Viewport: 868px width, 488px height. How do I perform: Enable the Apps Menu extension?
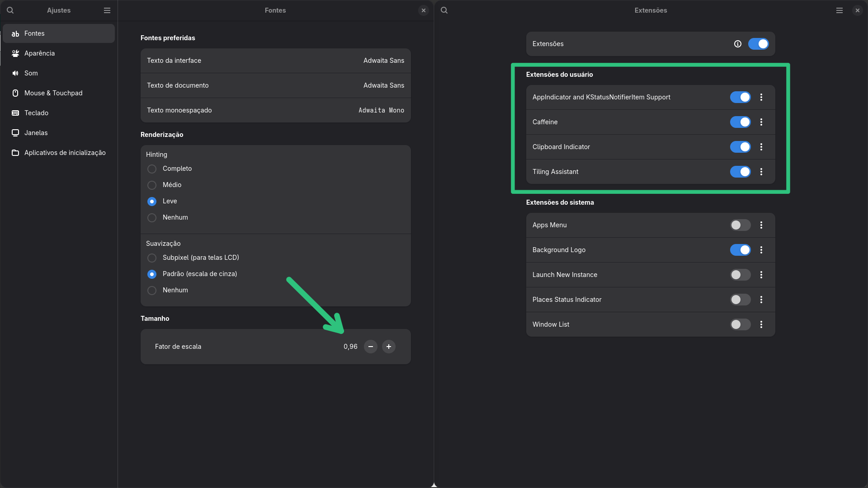740,225
